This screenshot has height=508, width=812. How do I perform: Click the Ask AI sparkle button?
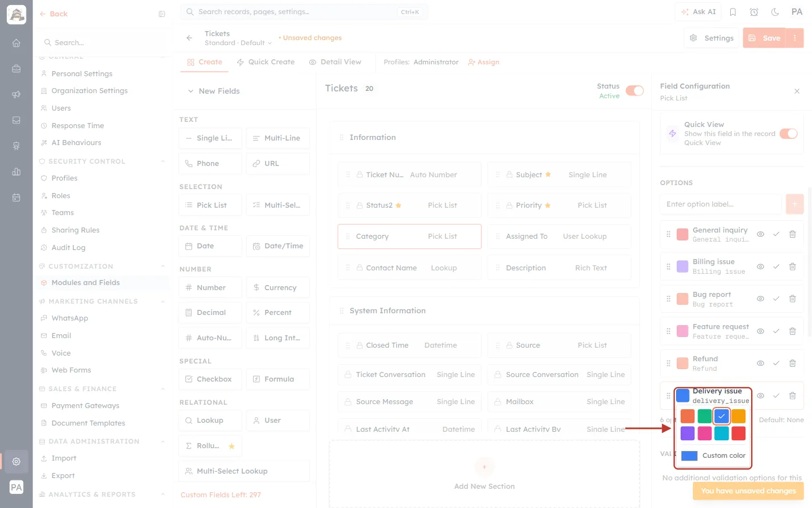(698, 12)
